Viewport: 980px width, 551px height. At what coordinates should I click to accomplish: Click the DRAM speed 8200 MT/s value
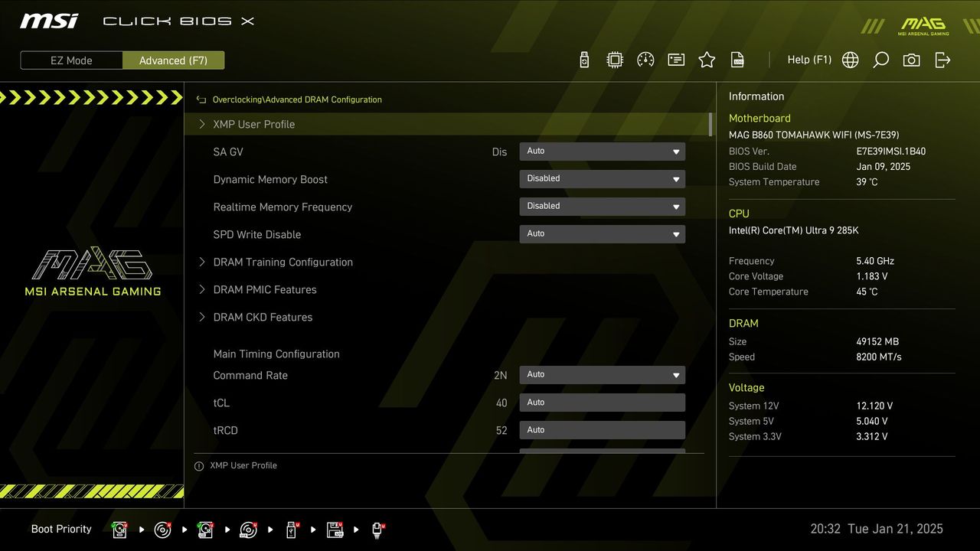[x=879, y=357]
